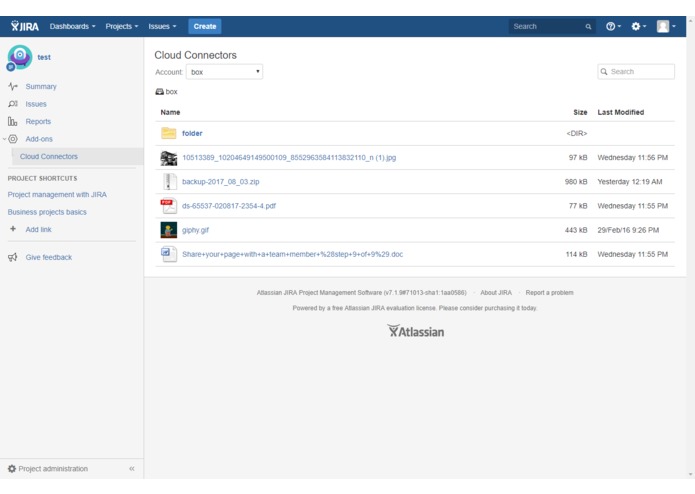Click the Atlassian footer logo
Screen dimensions: 695x494
[415, 331]
